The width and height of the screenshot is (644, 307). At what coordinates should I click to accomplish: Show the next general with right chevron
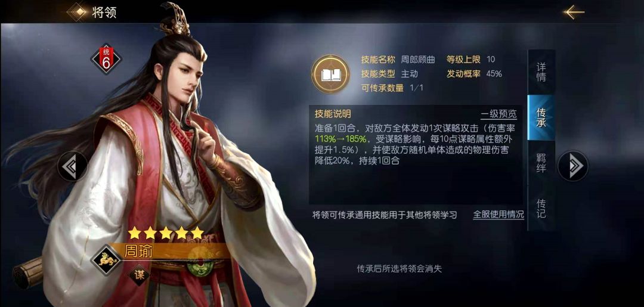click(x=572, y=166)
